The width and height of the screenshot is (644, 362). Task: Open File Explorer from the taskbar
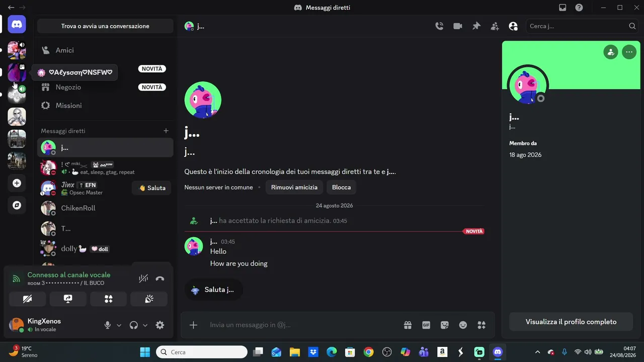pos(294,352)
